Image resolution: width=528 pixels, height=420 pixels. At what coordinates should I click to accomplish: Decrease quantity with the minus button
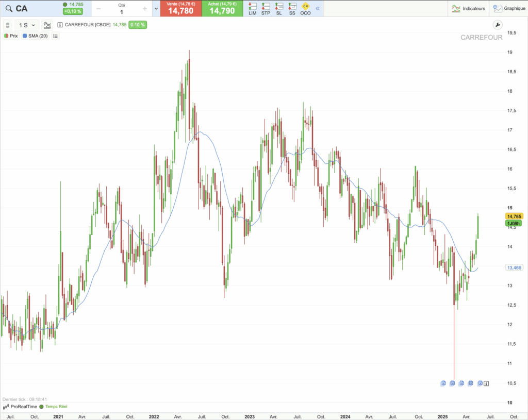point(98,9)
